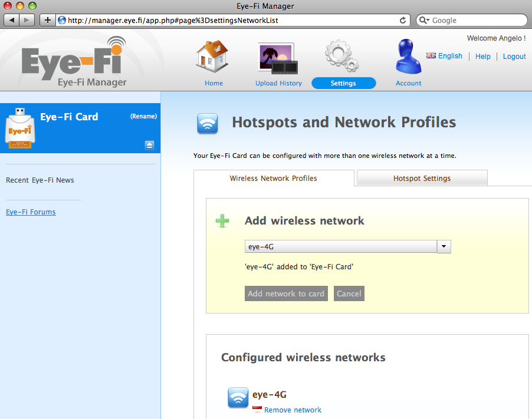
Task: Open the Eye-Fi Forums link
Action: (x=31, y=212)
